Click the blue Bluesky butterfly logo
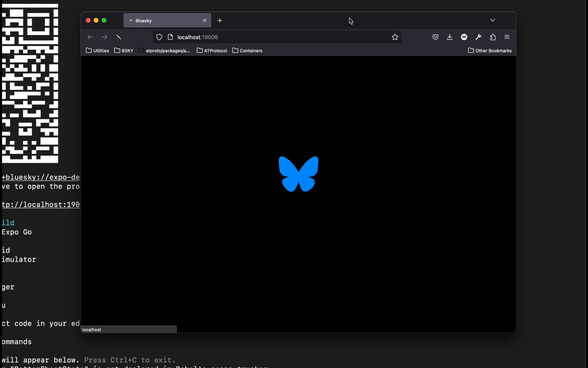 [x=298, y=174]
